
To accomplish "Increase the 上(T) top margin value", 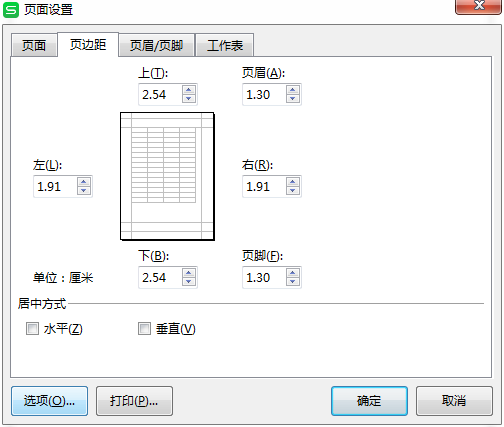I will coord(189,90).
